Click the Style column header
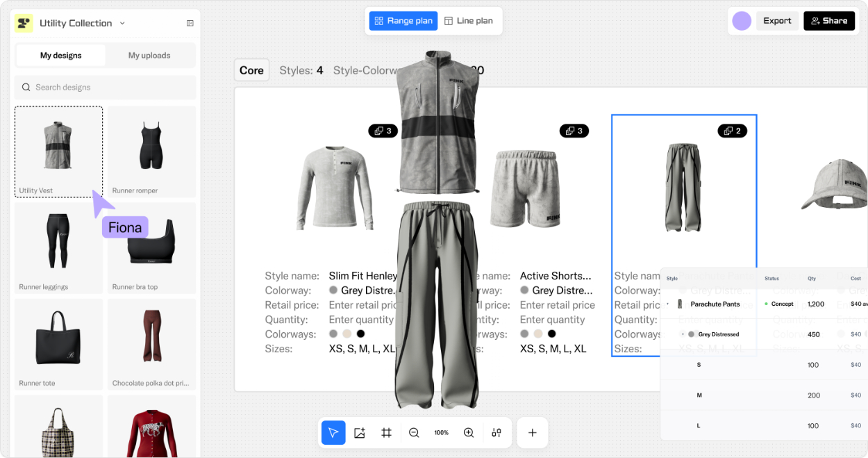The width and height of the screenshot is (868, 458). coord(672,279)
